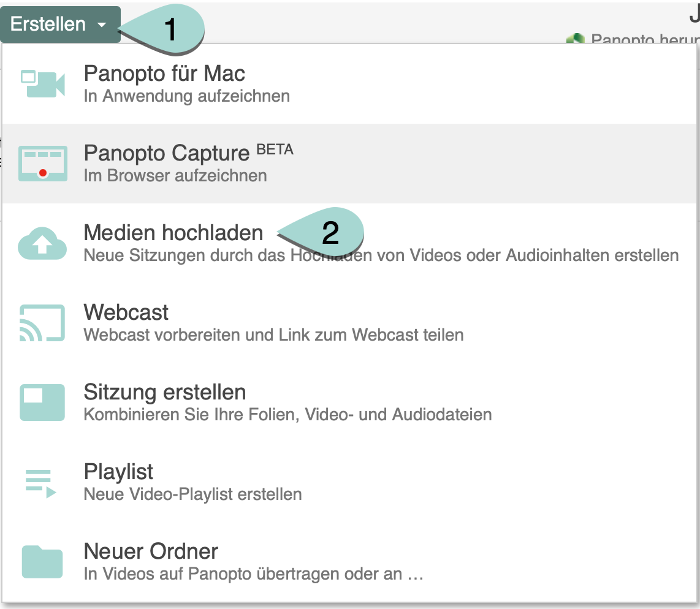Click 'Webcast vorbereiten und Link' description

(x=273, y=335)
